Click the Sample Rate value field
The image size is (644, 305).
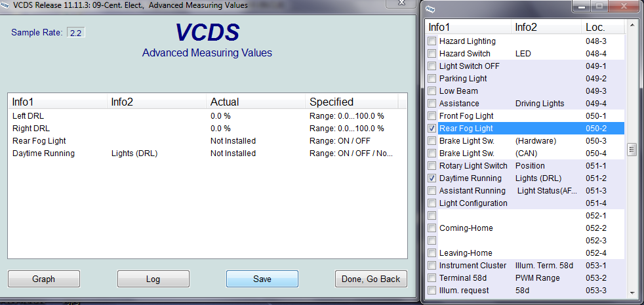(x=76, y=33)
